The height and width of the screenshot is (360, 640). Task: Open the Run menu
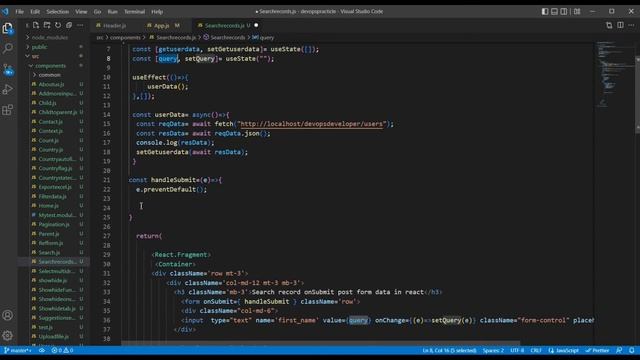point(112,11)
